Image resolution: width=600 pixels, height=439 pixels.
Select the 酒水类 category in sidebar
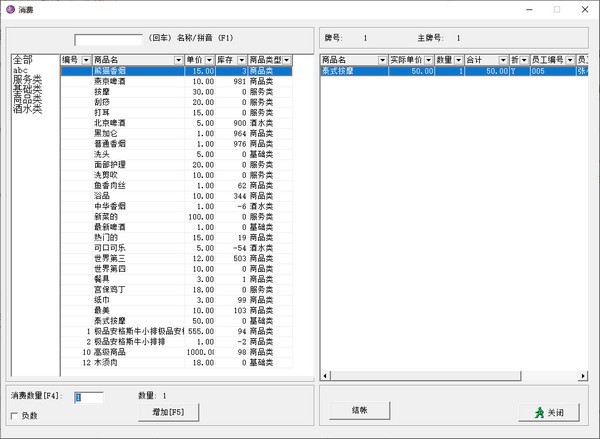27,109
